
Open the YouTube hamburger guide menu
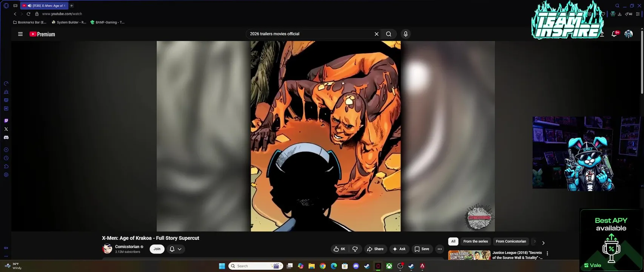click(x=20, y=34)
